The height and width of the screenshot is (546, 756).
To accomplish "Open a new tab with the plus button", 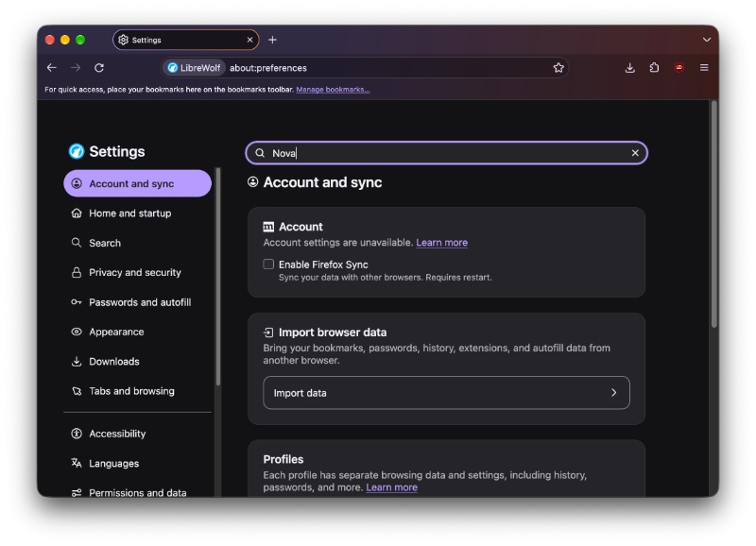I will click(272, 40).
